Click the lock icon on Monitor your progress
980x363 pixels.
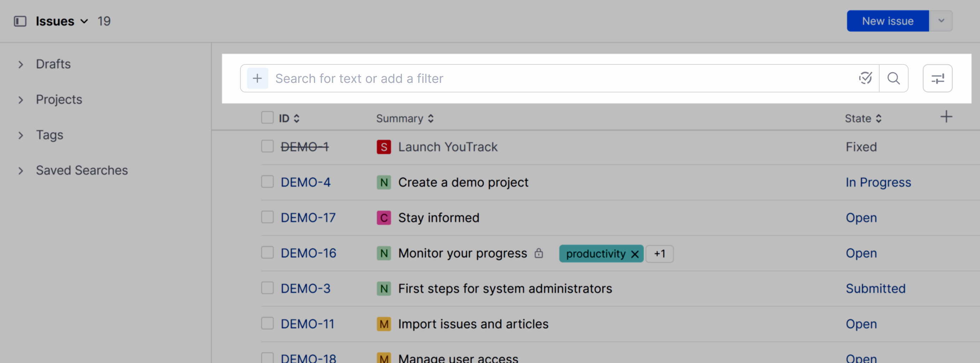click(539, 253)
